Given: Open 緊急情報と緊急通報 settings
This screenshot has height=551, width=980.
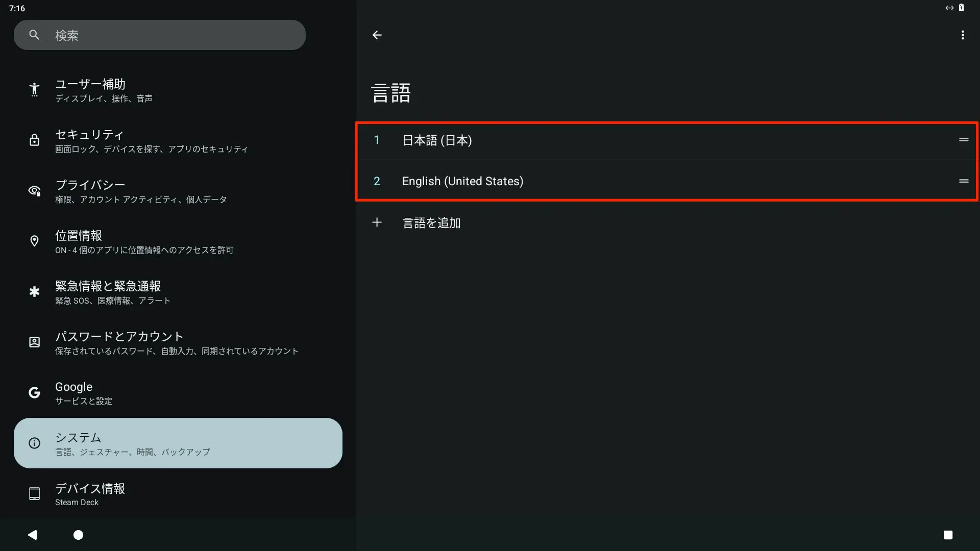Looking at the screenshot, I should (x=178, y=292).
